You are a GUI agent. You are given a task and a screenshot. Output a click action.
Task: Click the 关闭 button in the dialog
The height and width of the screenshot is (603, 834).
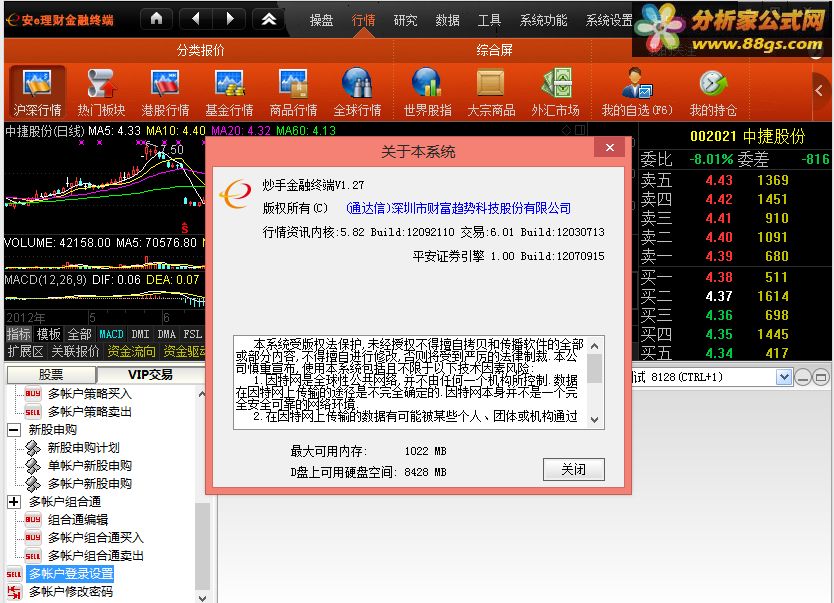[573, 470]
